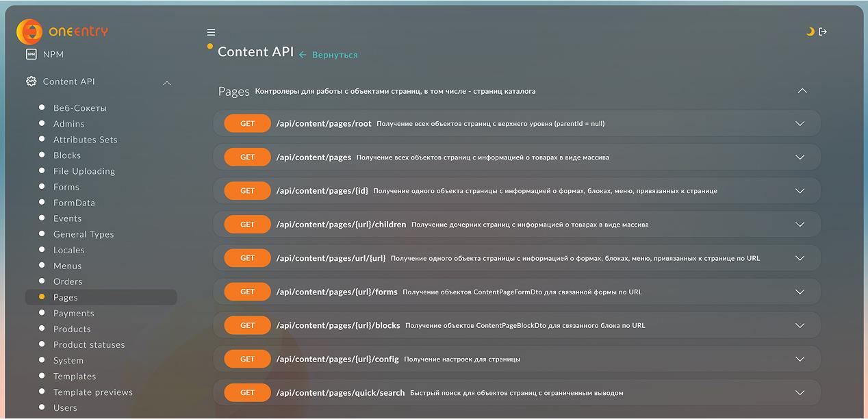Image resolution: width=868 pixels, height=419 pixels.
Task: Click description 'Получение настроек для страницы'
Action: point(462,359)
